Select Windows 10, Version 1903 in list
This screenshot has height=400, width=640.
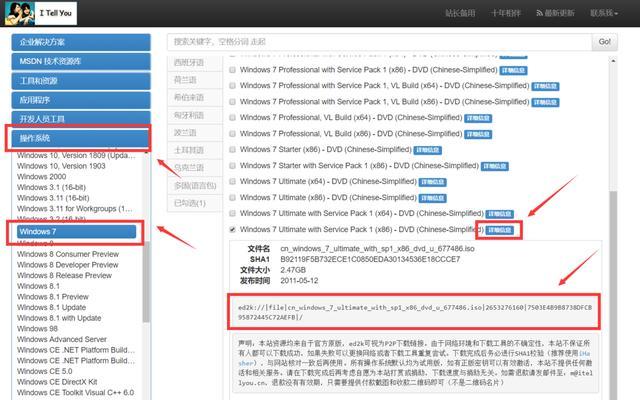click(61, 166)
